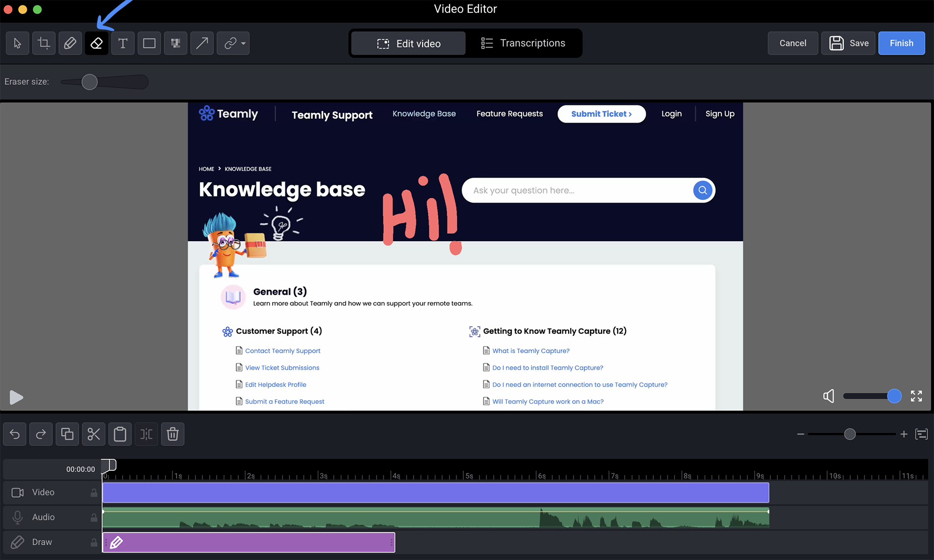Select the Rectangle shape tool

149,43
